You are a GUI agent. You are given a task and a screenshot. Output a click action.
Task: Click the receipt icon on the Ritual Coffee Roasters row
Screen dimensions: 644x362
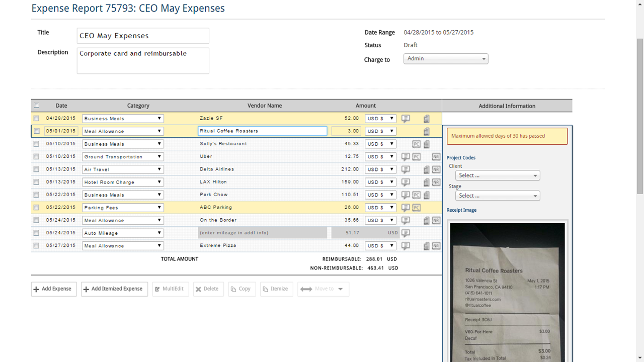pos(426,131)
